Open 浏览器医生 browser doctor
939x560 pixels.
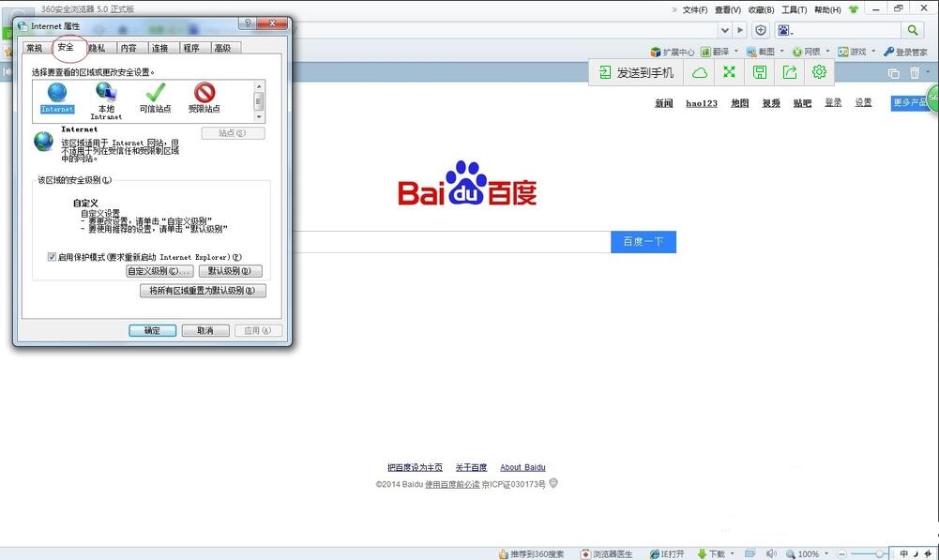606,554
